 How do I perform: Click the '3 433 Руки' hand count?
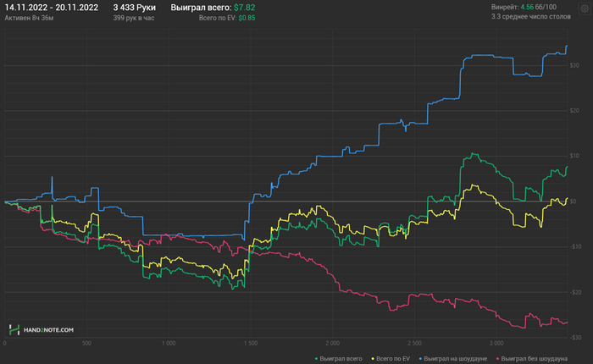pyautogui.click(x=134, y=8)
